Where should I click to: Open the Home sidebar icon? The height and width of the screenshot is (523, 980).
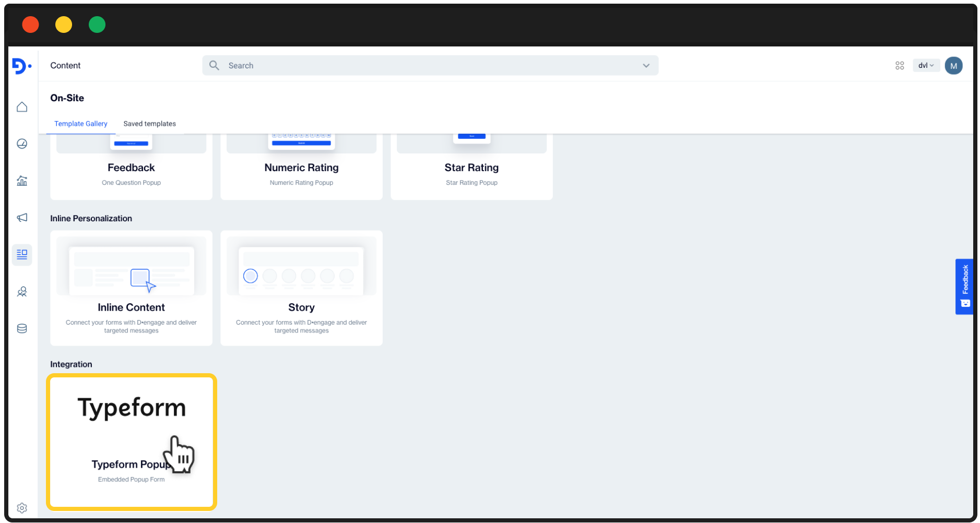point(22,107)
